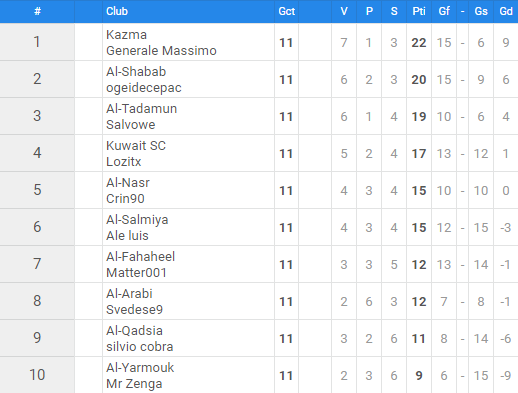Click the Gct column header
Image resolution: width=518 pixels, height=393 pixels.
coord(287,11)
